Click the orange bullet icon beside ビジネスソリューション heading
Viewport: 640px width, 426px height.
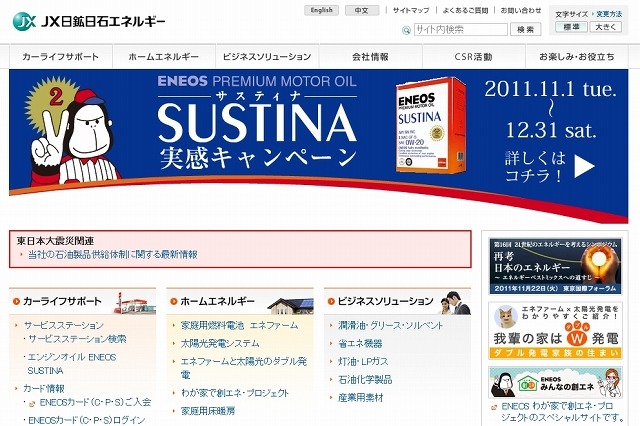(x=331, y=301)
